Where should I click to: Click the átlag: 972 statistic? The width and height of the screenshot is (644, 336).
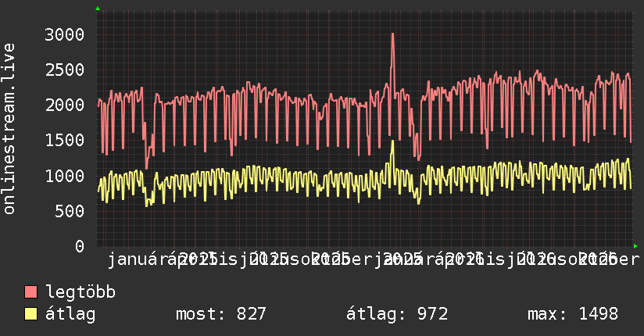(x=397, y=314)
